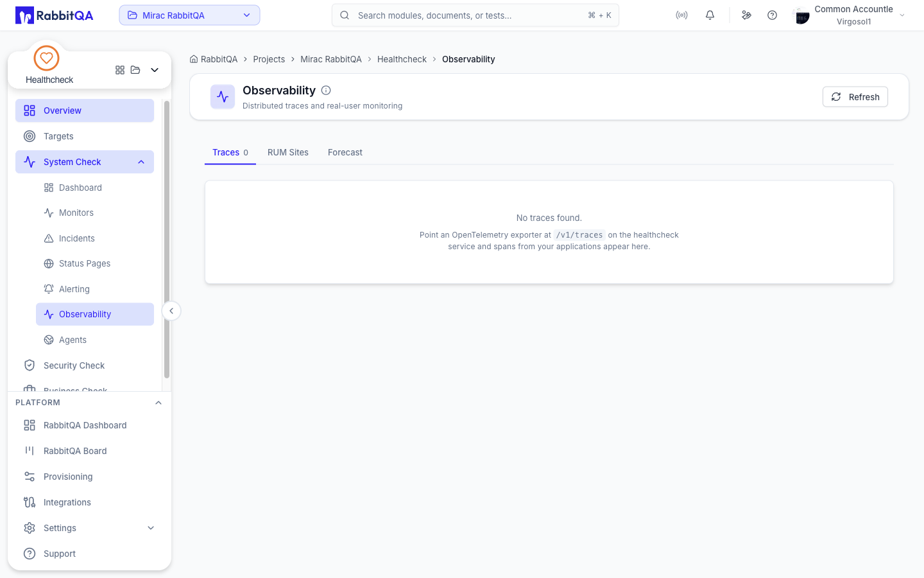
Task: Open the Incidents page
Action: point(95,238)
